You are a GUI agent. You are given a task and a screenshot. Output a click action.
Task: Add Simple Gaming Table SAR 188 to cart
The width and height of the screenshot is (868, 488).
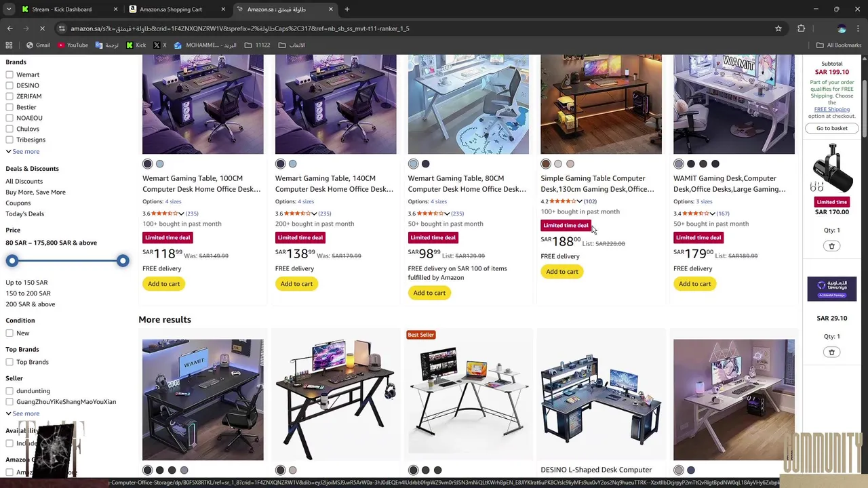562,272
